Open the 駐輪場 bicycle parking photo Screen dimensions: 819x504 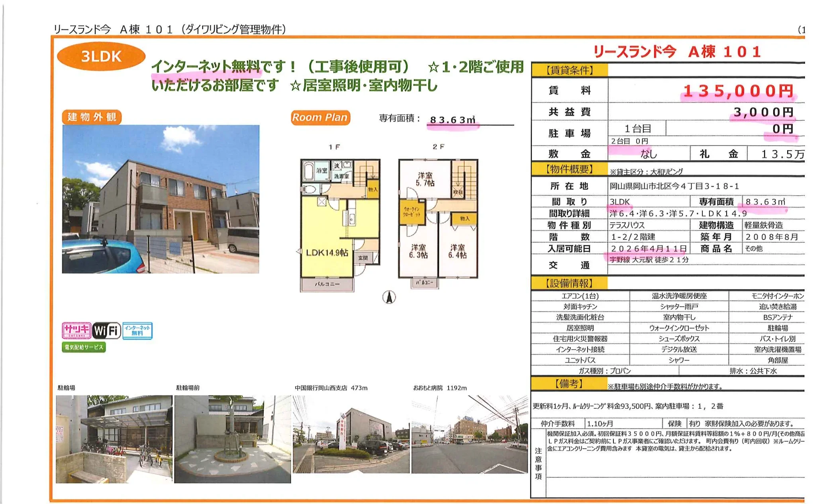click(114, 439)
